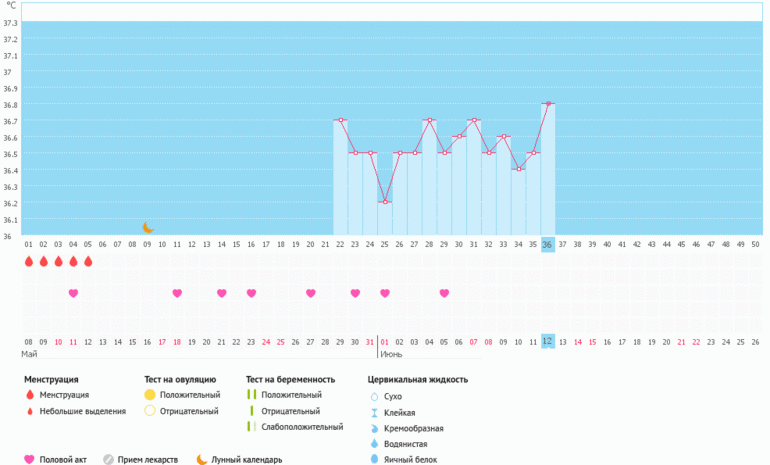
Task: Click the Яичный белок drop icon in legend
Action: coord(374,460)
